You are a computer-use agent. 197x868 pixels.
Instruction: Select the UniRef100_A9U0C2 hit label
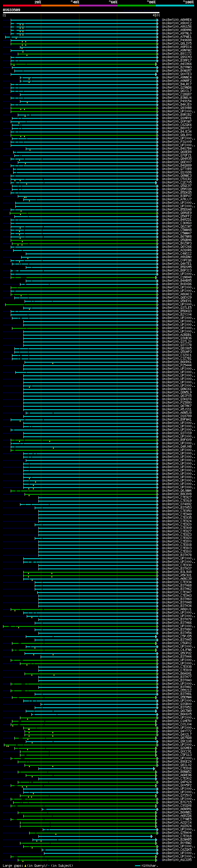pyautogui.click(x=176, y=23)
